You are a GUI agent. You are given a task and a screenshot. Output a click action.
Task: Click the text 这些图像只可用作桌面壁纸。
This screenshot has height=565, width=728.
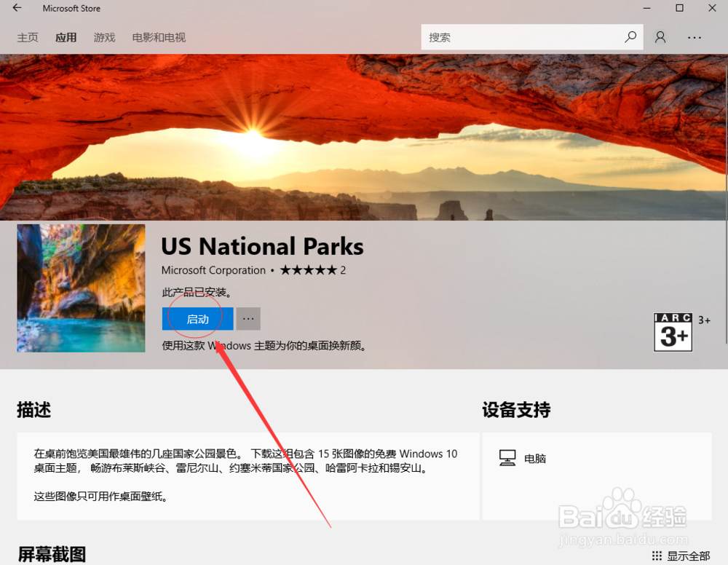[x=100, y=497]
